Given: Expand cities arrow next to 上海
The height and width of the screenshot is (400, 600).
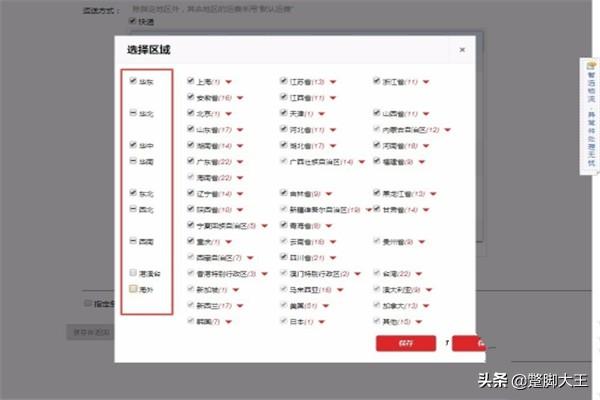Looking at the screenshot, I should 228,82.
